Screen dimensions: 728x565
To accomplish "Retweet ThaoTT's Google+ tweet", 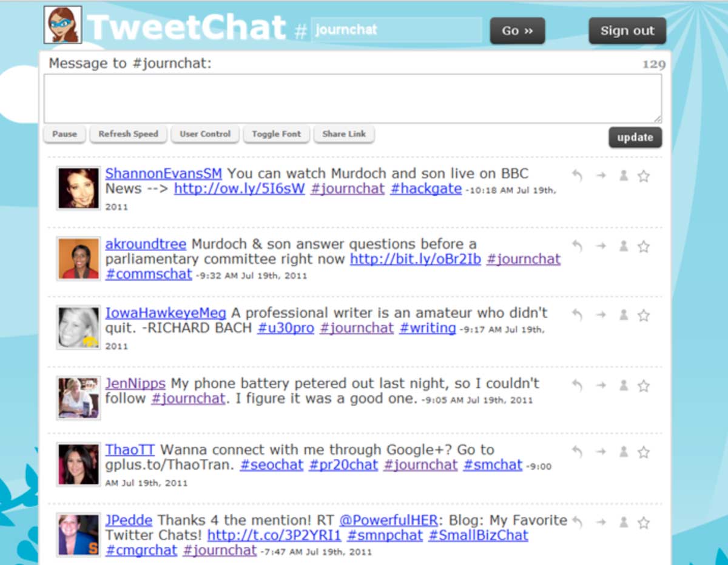I will (601, 452).
